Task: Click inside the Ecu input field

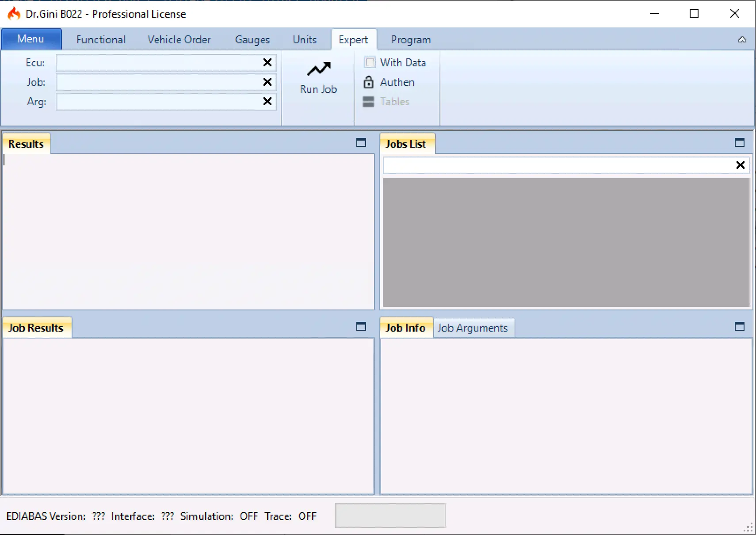Action: click(x=159, y=63)
